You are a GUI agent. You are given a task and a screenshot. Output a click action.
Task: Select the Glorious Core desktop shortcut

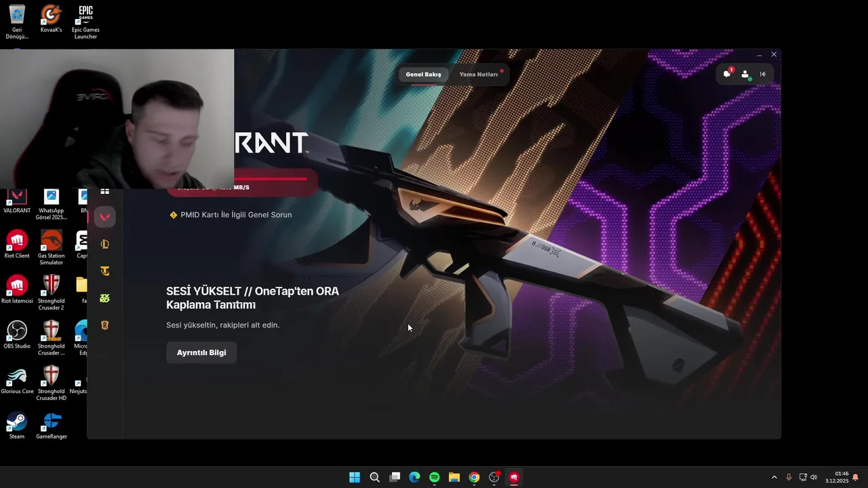[17, 380]
